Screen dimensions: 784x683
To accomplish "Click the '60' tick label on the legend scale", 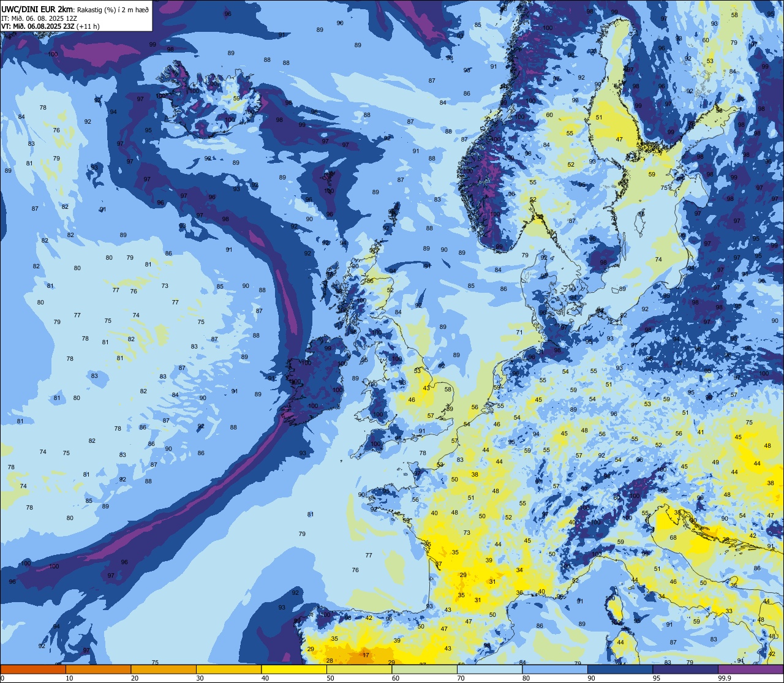I will pyautogui.click(x=396, y=678).
